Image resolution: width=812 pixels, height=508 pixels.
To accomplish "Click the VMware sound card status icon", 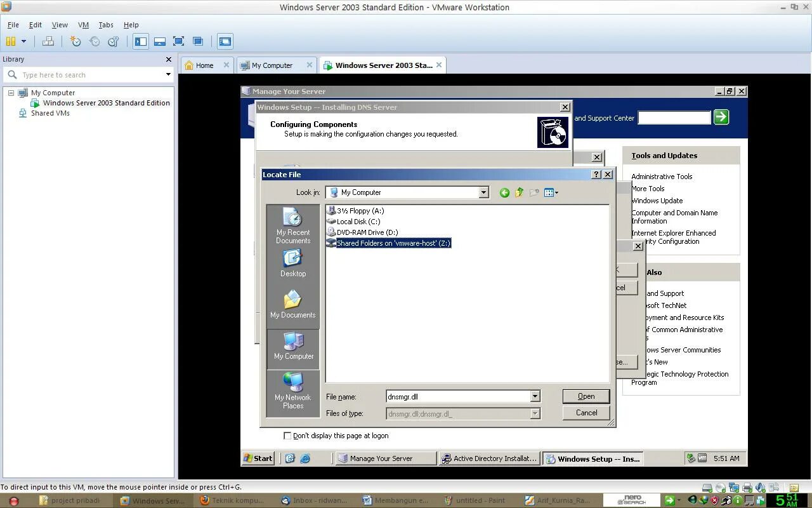I will (760, 488).
